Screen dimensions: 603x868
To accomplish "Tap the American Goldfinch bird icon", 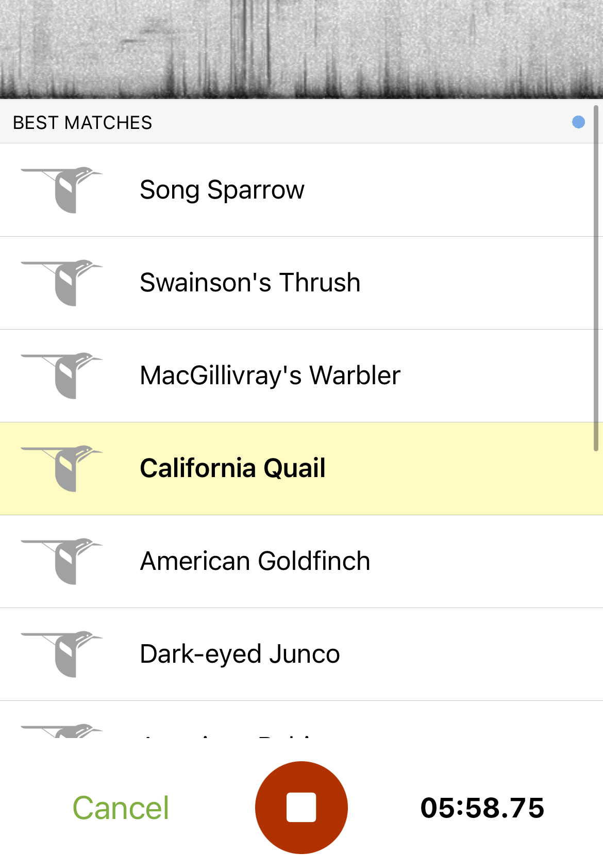I will 62,561.
